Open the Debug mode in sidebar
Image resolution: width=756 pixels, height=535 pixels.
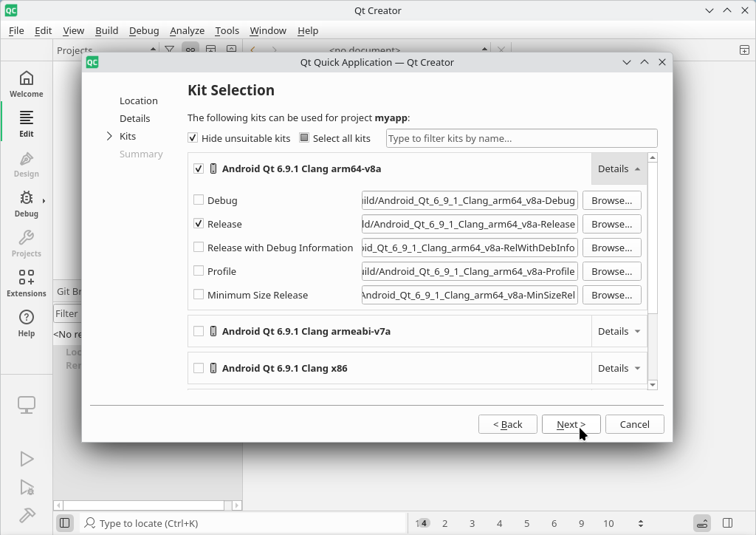(27, 204)
